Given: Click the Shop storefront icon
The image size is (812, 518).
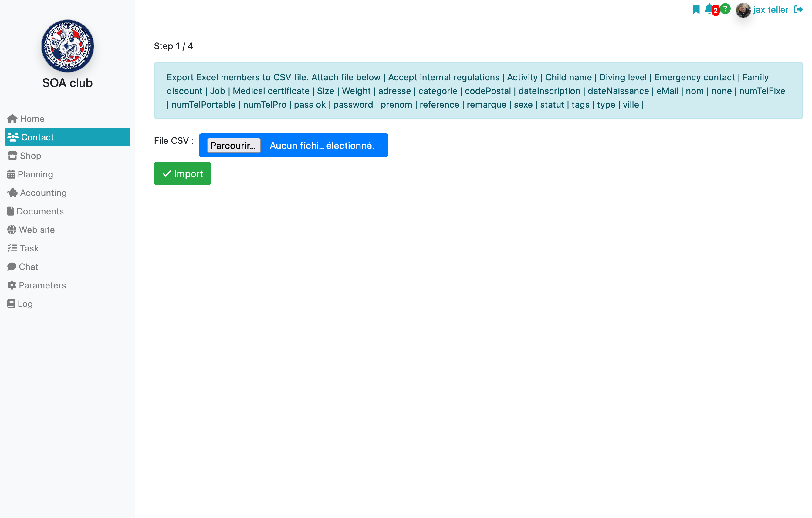Looking at the screenshot, I should pos(12,155).
